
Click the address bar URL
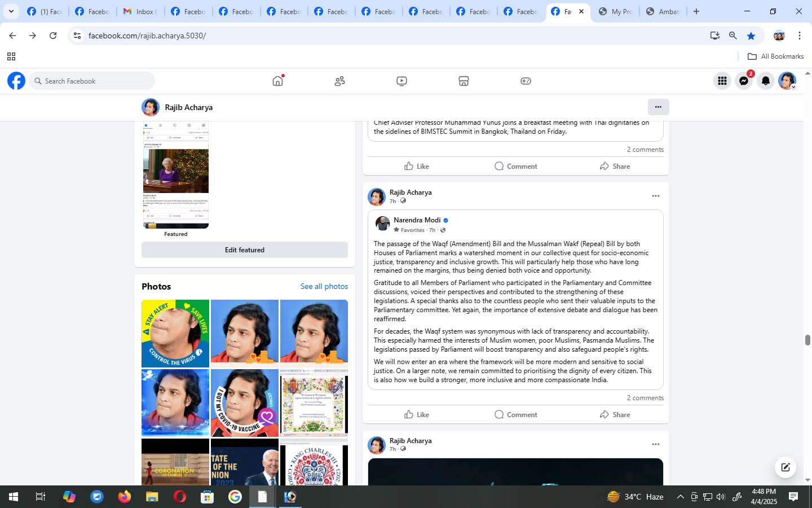coord(147,36)
